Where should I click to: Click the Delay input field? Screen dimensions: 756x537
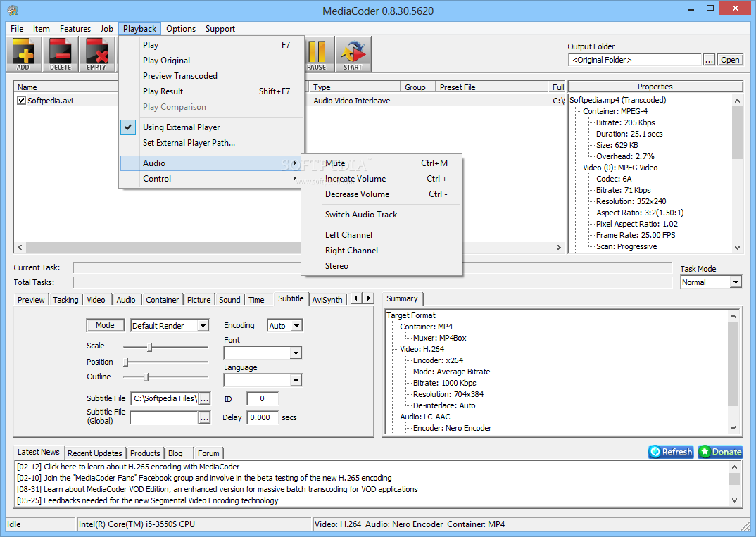[x=263, y=417]
